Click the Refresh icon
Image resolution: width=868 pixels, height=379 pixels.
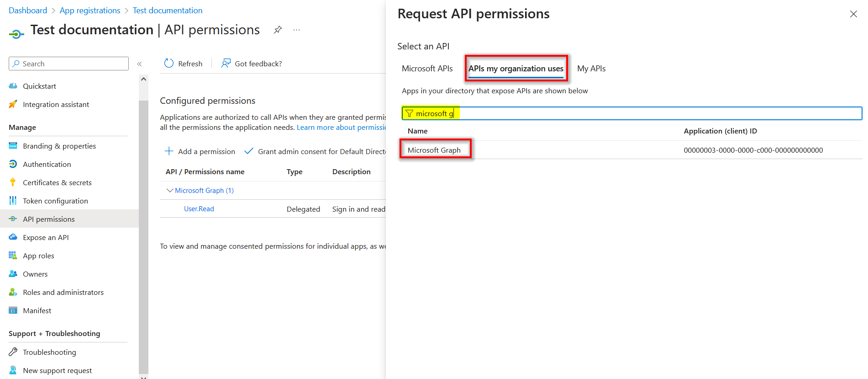coord(169,63)
